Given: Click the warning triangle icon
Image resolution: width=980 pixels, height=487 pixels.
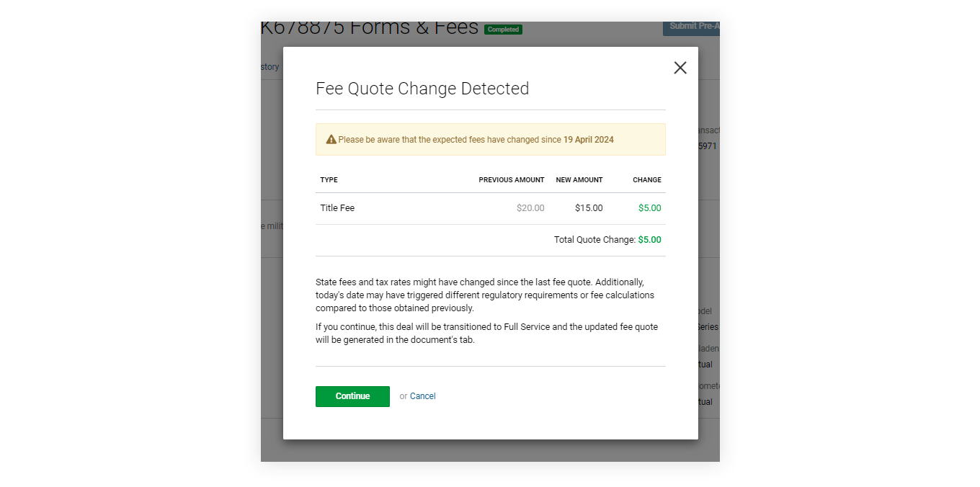Looking at the screenshot, I should pyautogui.click(x=331, y=140).
